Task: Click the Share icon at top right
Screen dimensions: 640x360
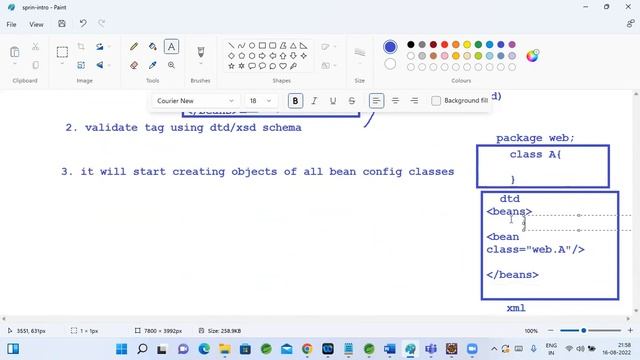Action: click(630, 24)
